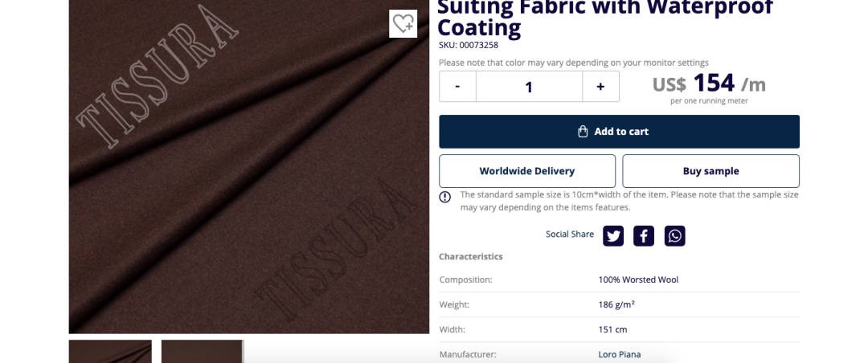The image size is (868, 363).
Task: Click the US$ 154 /m price
Action: (709, 84)
